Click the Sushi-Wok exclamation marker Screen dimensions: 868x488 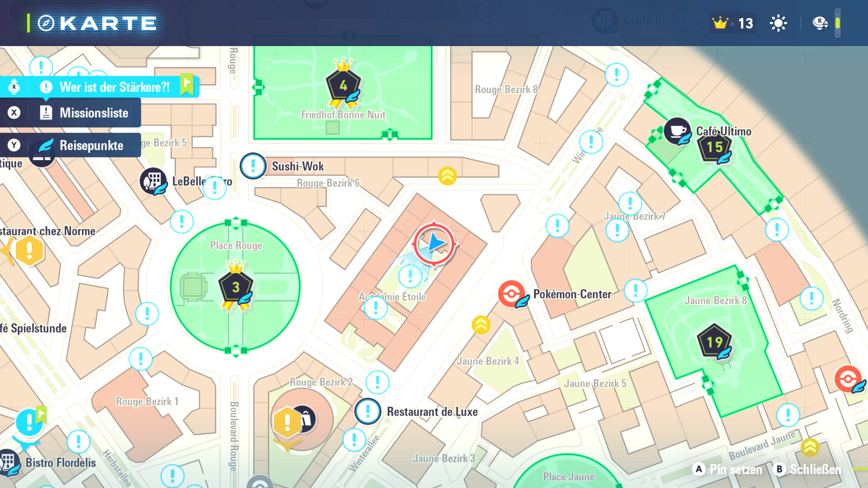253,166
